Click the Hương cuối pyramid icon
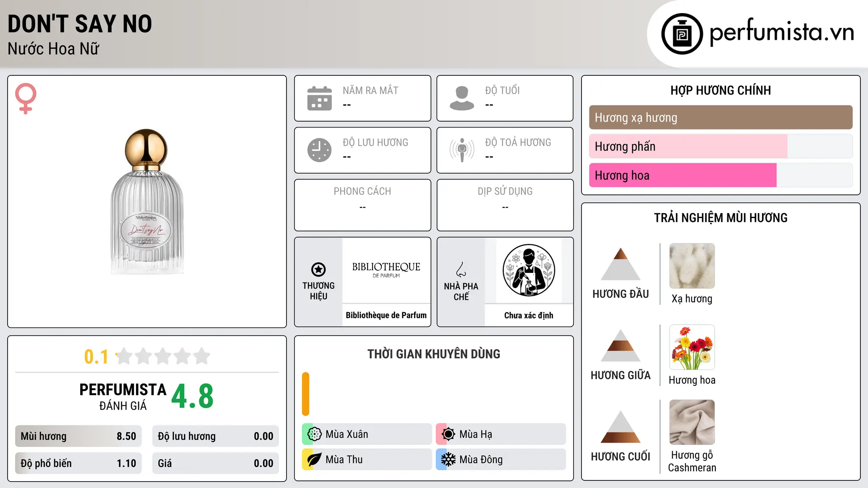The width and height of the screenshot is (868, 488). (620, 427)
